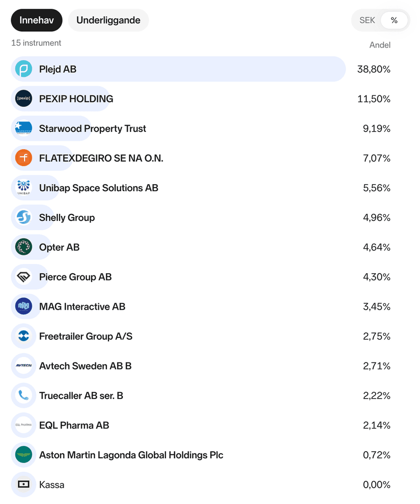Viewport: 420px width, 504px height.
Task: Select the Innehav tab
Action: tap(37, 21)
